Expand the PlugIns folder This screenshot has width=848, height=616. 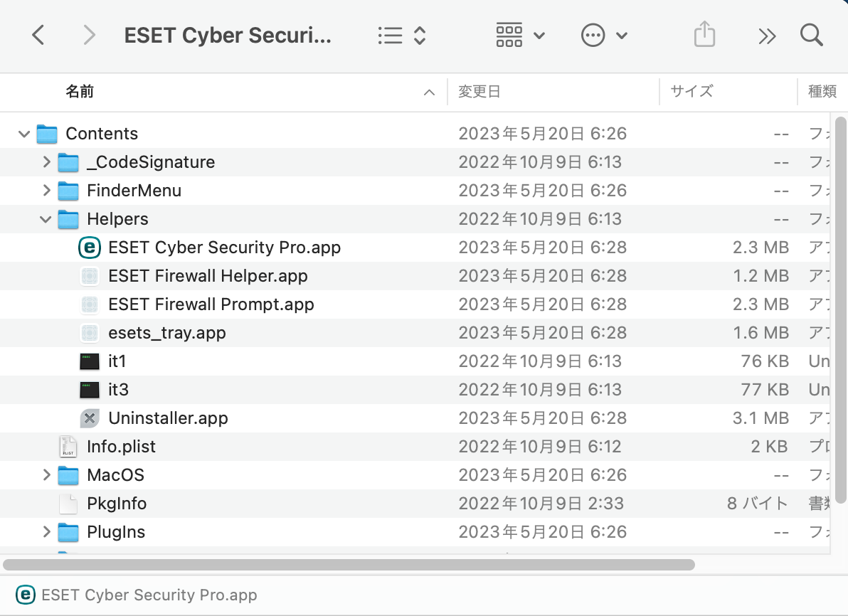pyautogui.click(x=46, y=531)
